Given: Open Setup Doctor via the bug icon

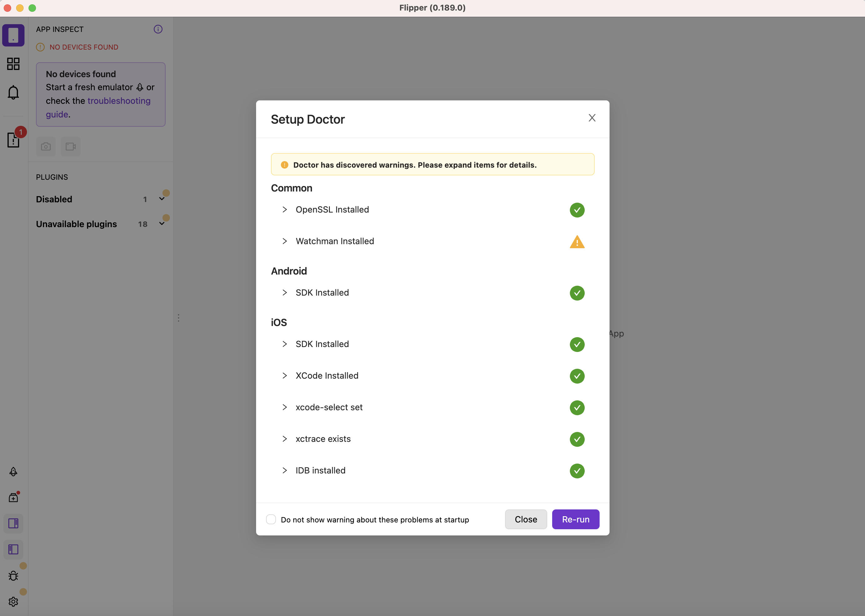Looking at the screenshot, I should [14, 575].
